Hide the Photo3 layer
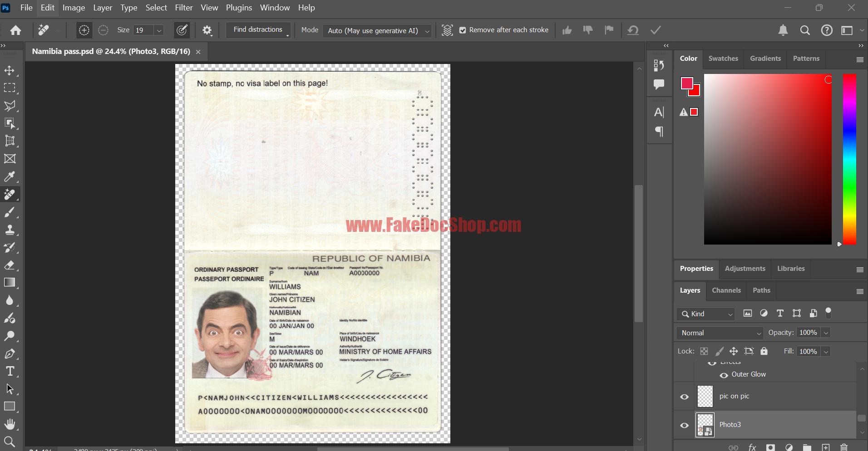868x451 pixels. point(685,426)
